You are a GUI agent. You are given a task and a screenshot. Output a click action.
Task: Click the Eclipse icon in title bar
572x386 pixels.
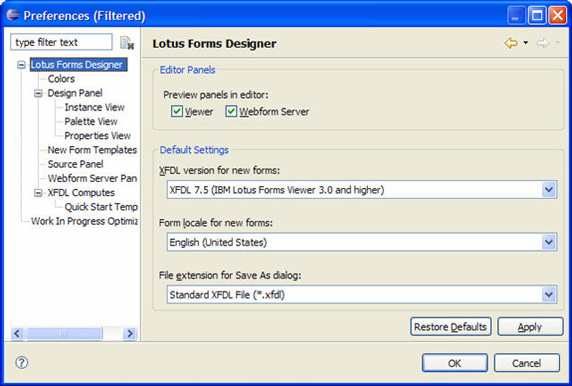coord(13,15)
